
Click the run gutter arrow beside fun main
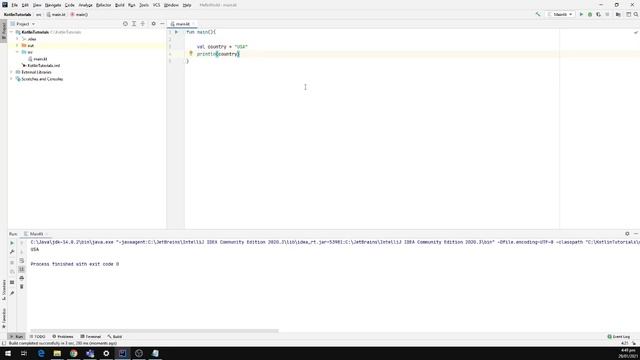[x=176, y=32]
